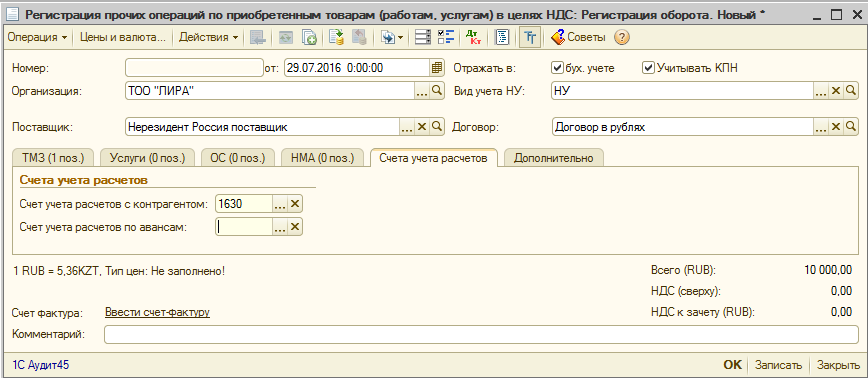The image size is (868, 378).
Task: Open the magnifier for Договор
Action: click(851, 127)
